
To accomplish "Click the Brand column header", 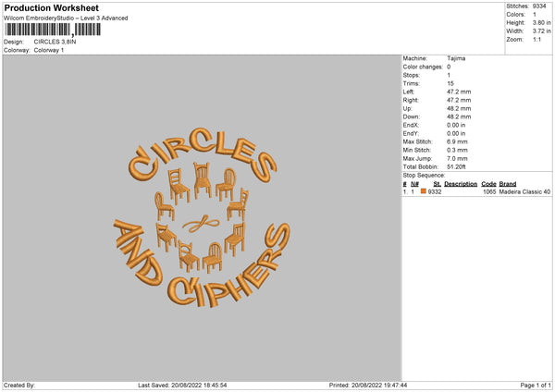I will tap(508, 184).
